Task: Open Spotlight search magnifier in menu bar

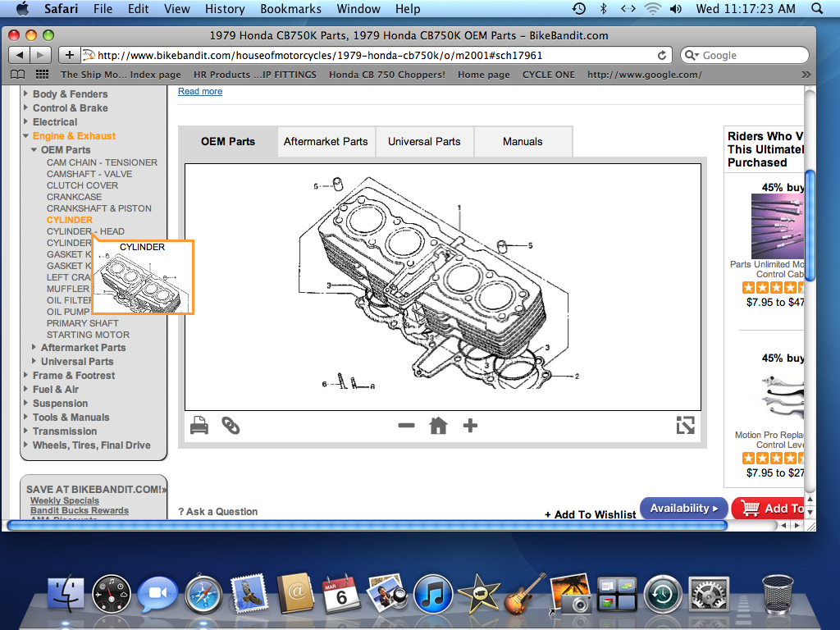Action: [816, 9]
